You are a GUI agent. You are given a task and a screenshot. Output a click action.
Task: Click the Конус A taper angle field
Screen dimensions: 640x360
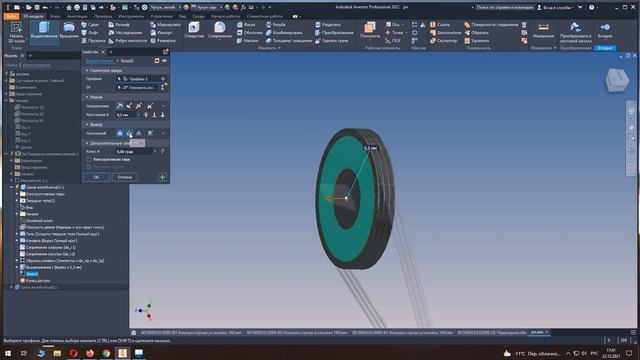point(135,151)
